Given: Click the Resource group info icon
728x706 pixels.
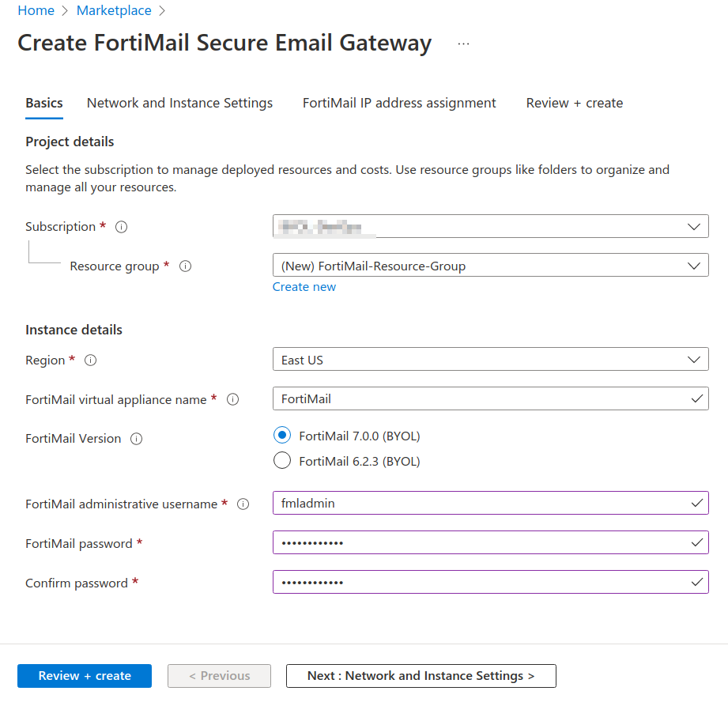Looking at the screenshot, I should click(186, 266).
